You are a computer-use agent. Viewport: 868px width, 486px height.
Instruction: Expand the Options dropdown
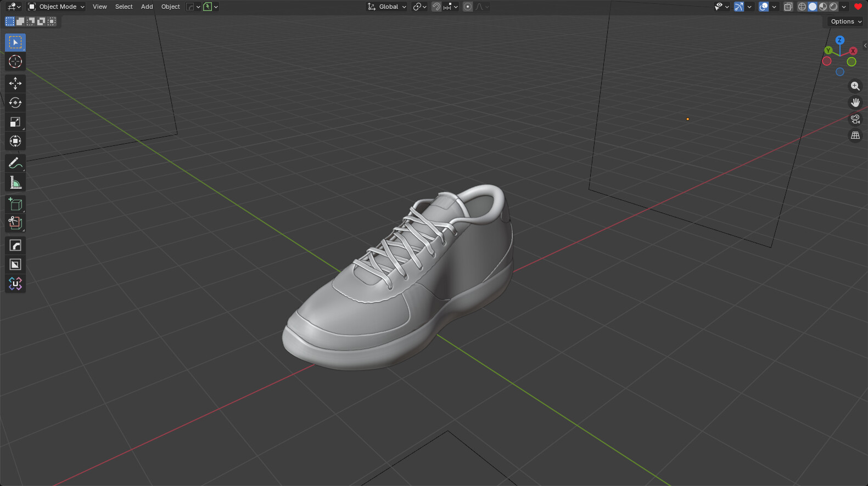coord(845,21)
